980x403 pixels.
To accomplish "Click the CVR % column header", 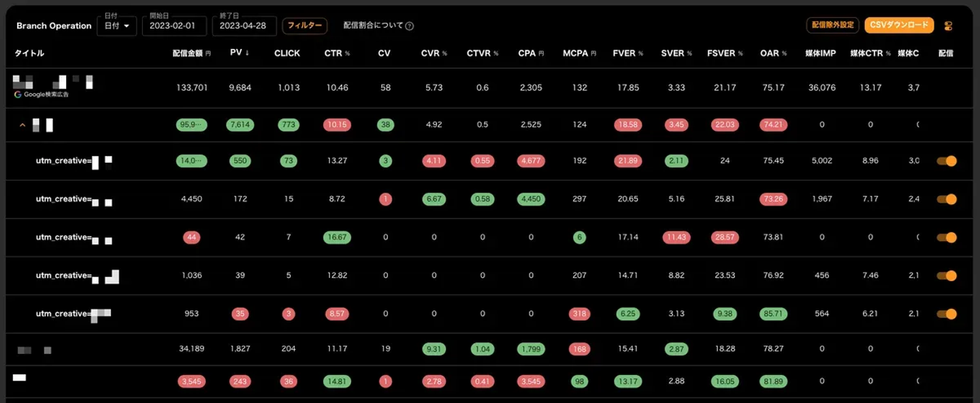I will click(x=434, y=53).
